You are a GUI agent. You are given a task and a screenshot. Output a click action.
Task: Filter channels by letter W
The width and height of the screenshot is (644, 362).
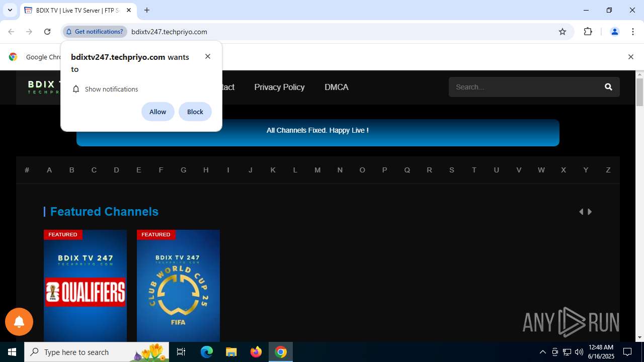tap(541, 170)
